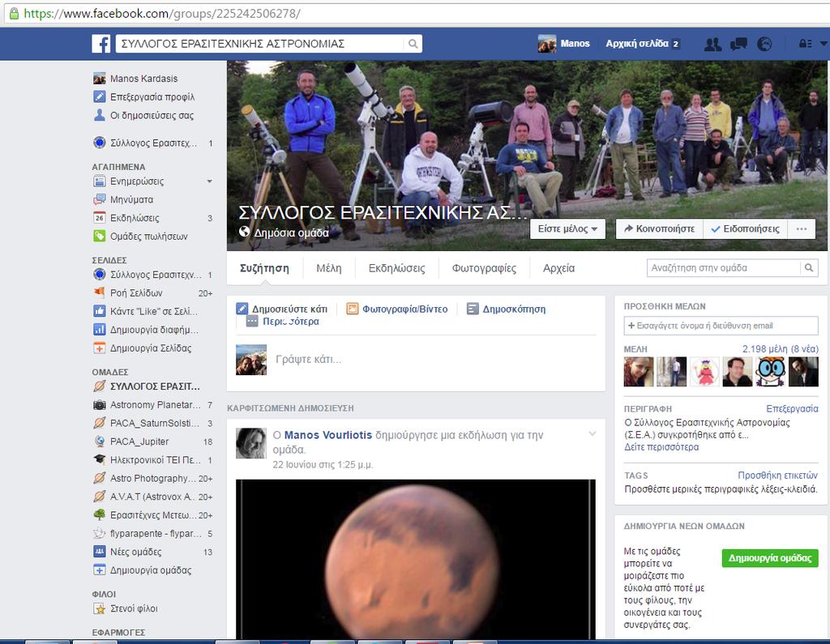The image size is (830, 644).
Task: Click Αρχική σελίδα home link
Action: click(637, 44)
